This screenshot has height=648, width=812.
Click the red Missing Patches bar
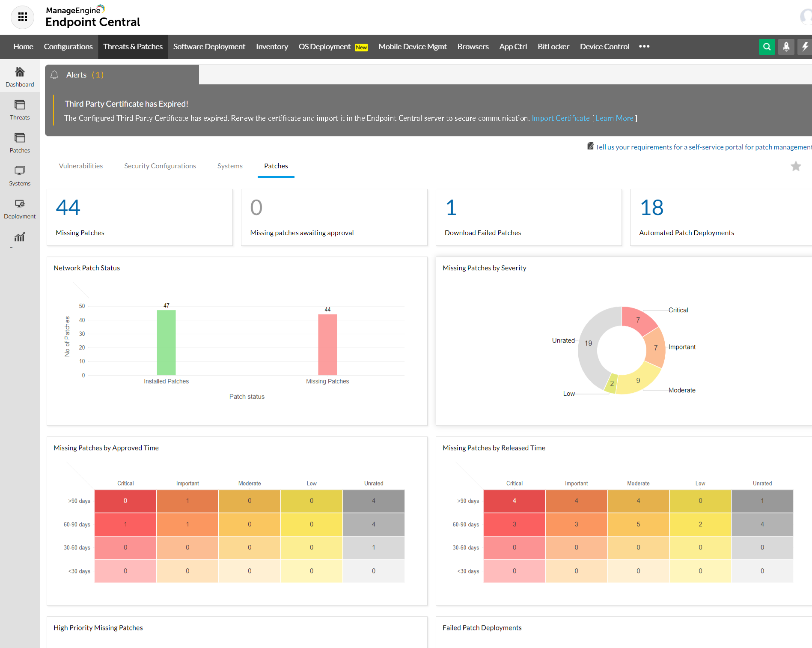point(327,345)
